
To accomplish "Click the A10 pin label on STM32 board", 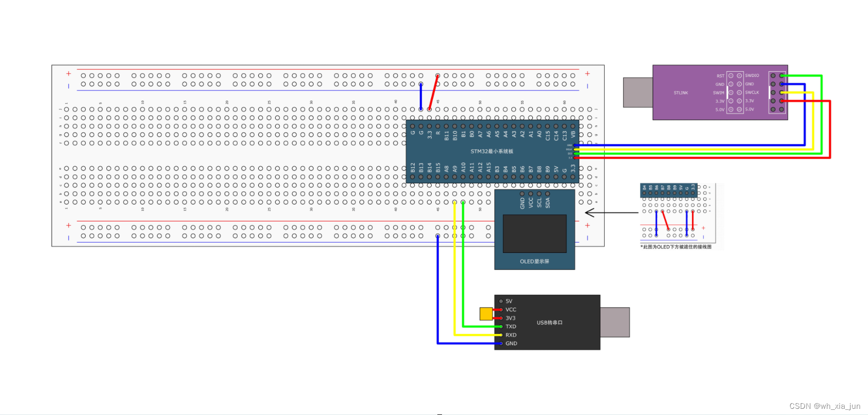I will tap(463, 167).
